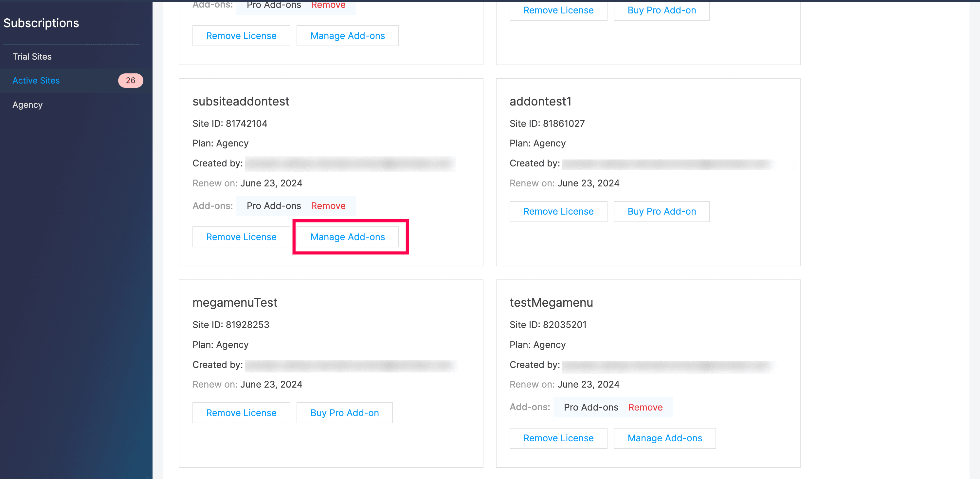Remove License for megamenuTest site
The height and width of the screenshot is (479, 980).
(241, 413)
